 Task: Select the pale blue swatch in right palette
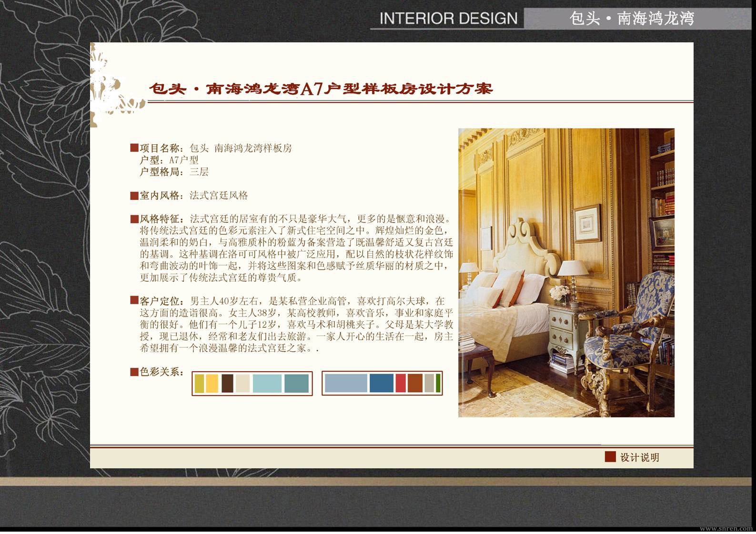tap(346, 383)
